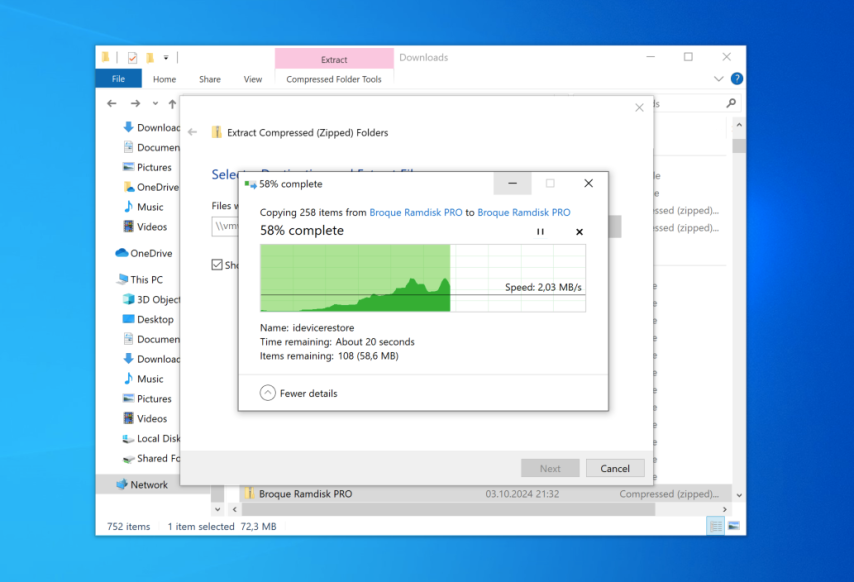Viewport: 854px width, 582px height.
Task: Open Videos under Quick access
Action: (x=145, y=226)
